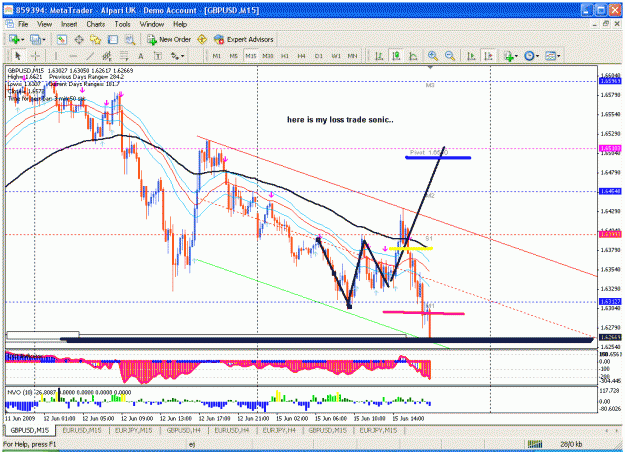625x452 pixels.
Task: Click the Zoom Out magnifier icon
Action: click(450, 56)
